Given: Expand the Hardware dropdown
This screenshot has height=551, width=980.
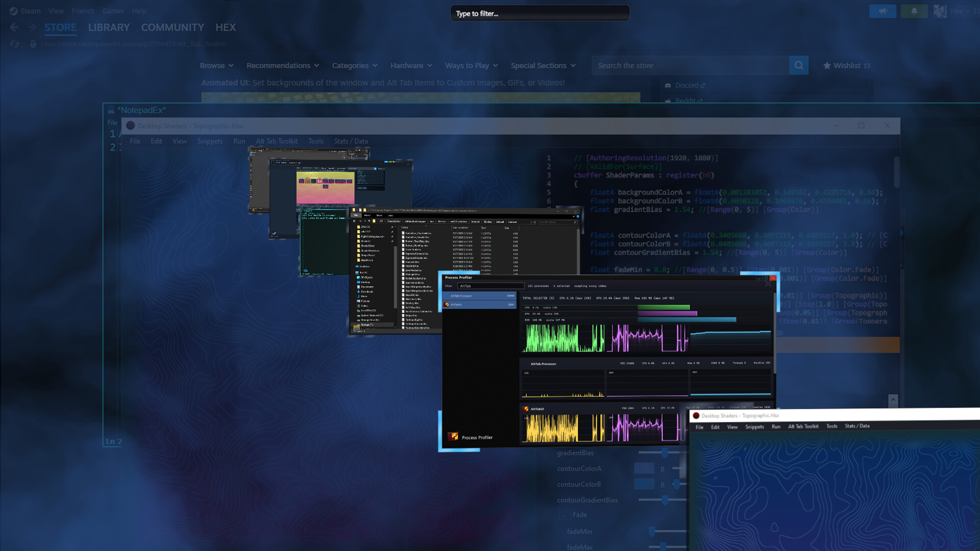Looking at the screenshot, I should (x=411, y=65).
